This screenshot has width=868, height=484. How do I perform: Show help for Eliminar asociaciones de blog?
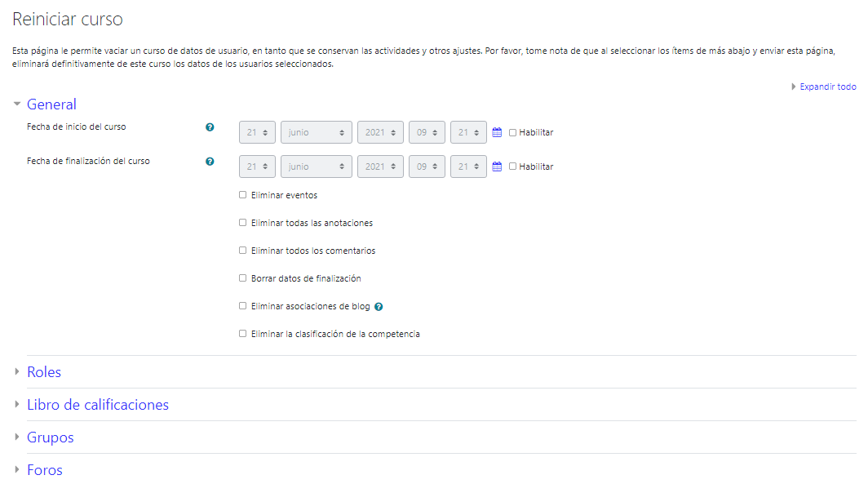[x=379, y=307]
